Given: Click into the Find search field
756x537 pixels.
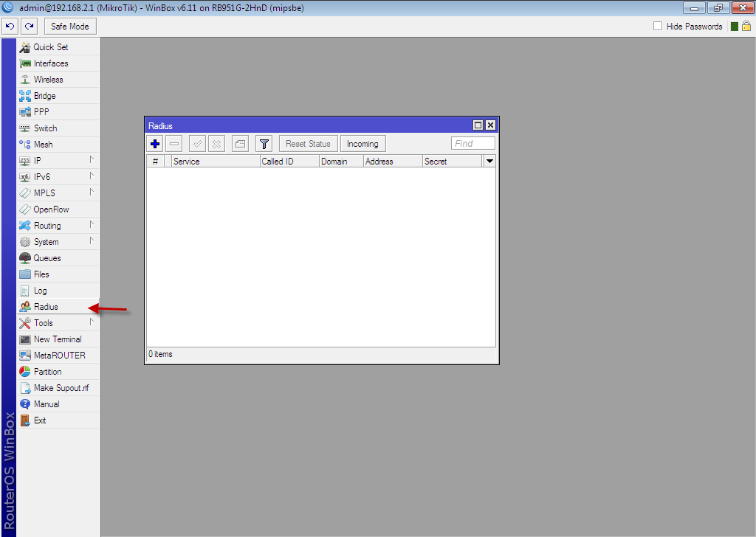Looking at the screenshot, I should click(x=473, y=144).
